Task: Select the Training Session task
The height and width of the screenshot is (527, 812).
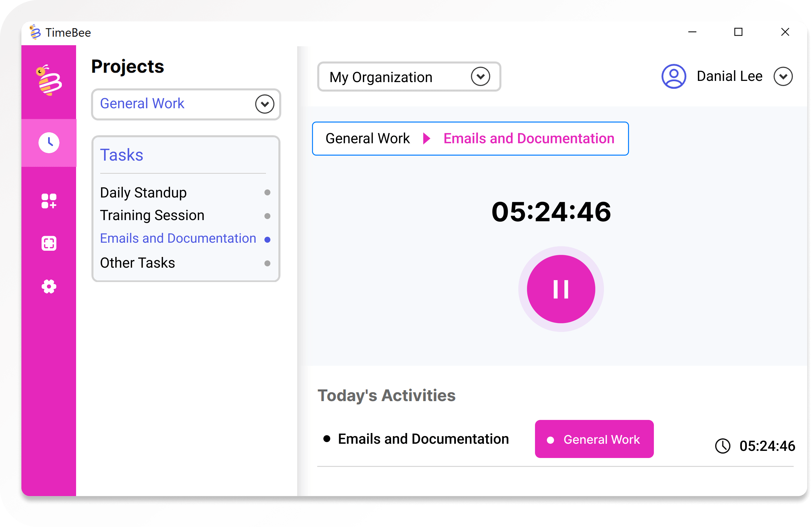Action: click(152, 216)
